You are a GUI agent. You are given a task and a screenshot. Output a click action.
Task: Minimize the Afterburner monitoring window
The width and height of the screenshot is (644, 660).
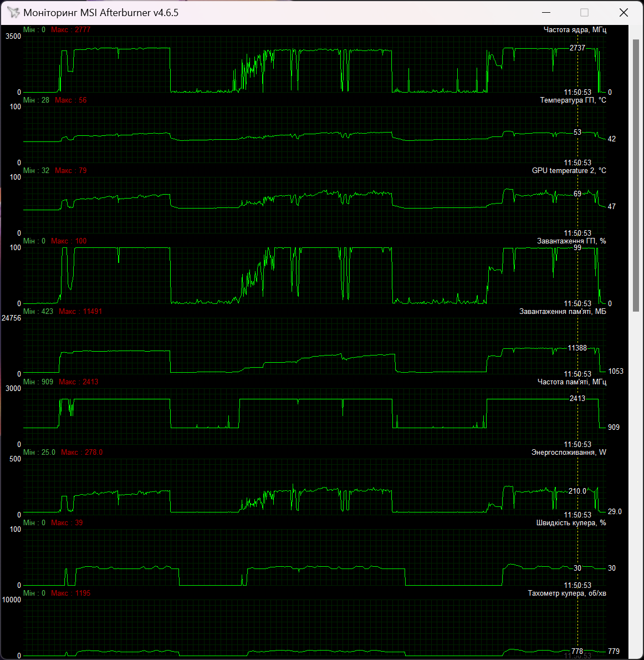546,13
